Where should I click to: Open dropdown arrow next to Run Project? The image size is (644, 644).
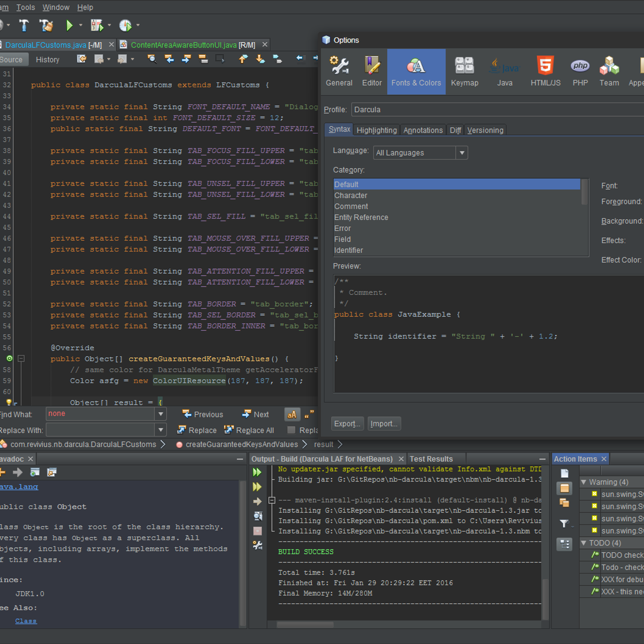[80, 25]
